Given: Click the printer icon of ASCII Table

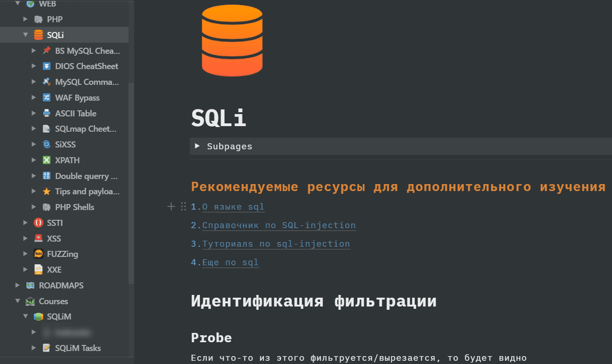Looking at the screenshot, I should click(x=46, y=113).
